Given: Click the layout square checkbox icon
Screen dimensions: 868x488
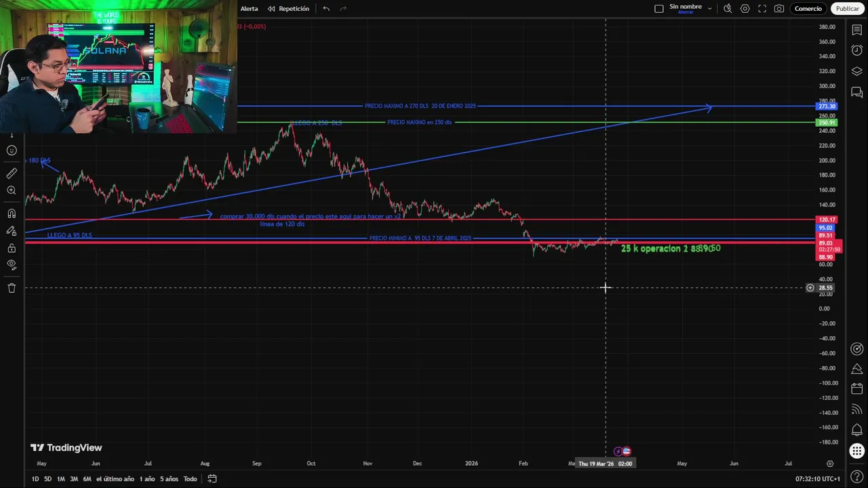Looking at the screenshot, I should pyautogui.click(x=658, y=9).
